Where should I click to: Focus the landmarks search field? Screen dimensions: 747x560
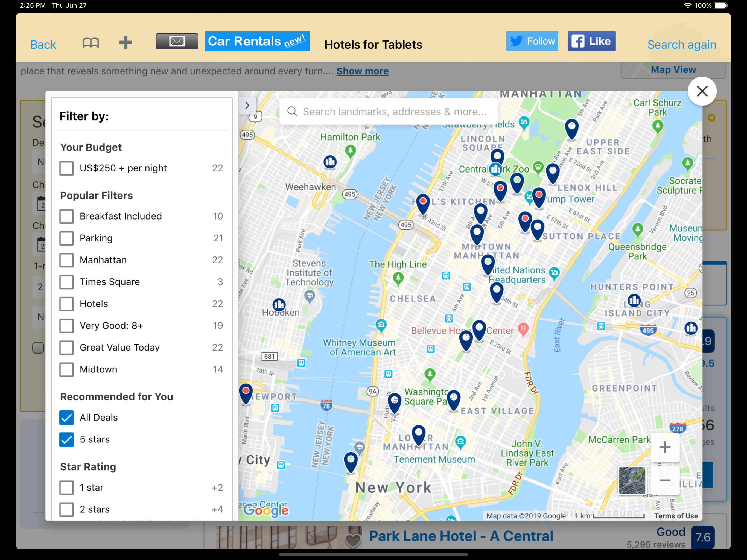389,112
